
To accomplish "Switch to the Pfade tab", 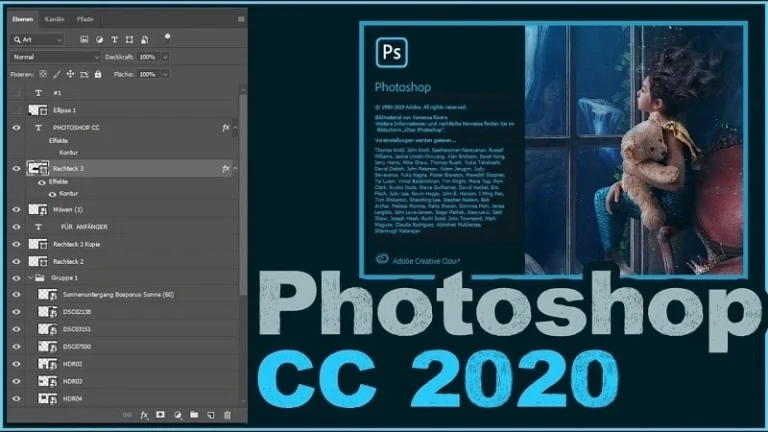I will click(86, 19).
